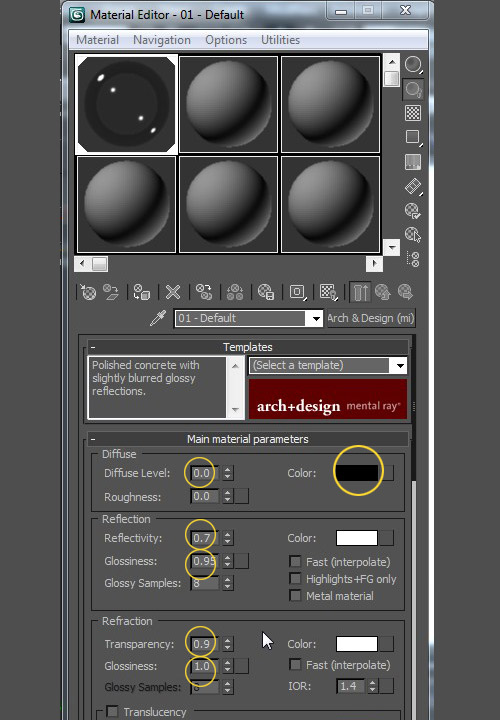Click the Transparency spinner arrows
500x720 pixels.
click(227, 644)
